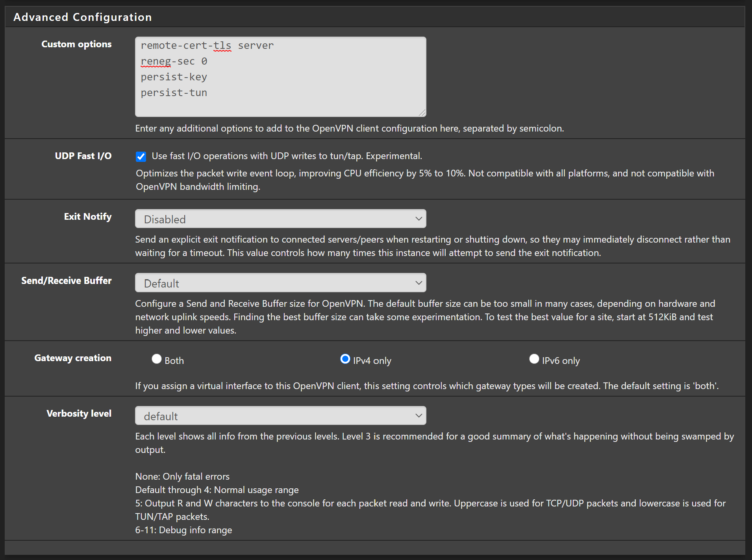
Task: Select the IPv4 only radio button
Action: pos(345,359)
